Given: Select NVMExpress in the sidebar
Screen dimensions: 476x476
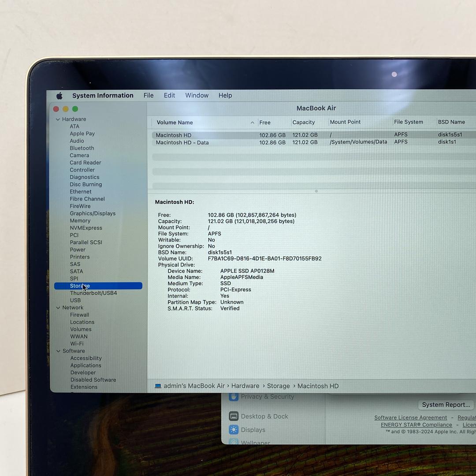Looking at the screenshot, I should click(x=86, y=228).
